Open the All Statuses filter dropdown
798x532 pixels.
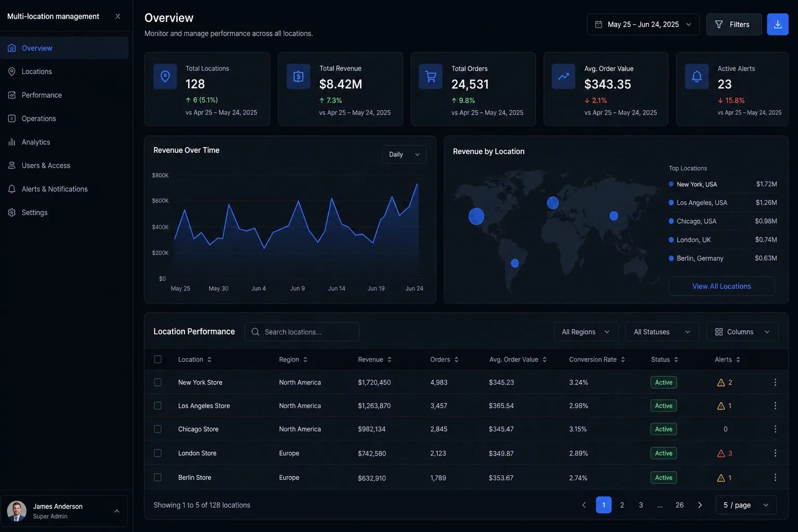[x=662, y=332]
